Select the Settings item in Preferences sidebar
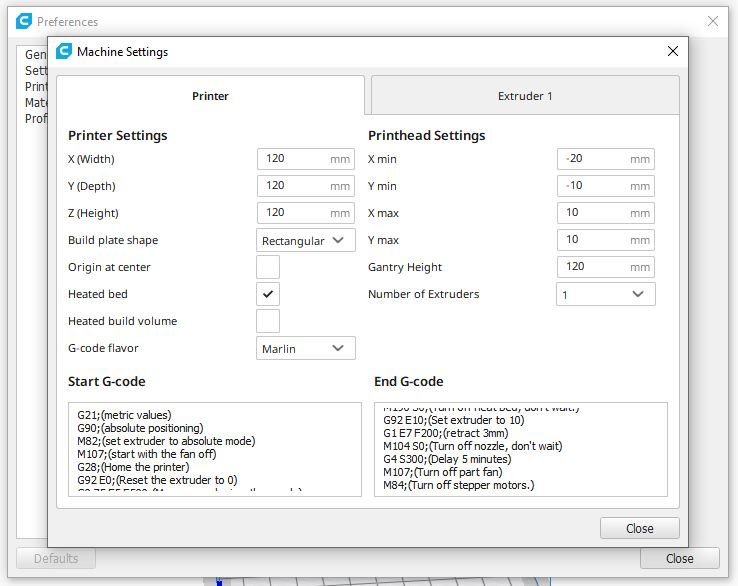Viewport: 738px width, 586px height. click(36, 71)
